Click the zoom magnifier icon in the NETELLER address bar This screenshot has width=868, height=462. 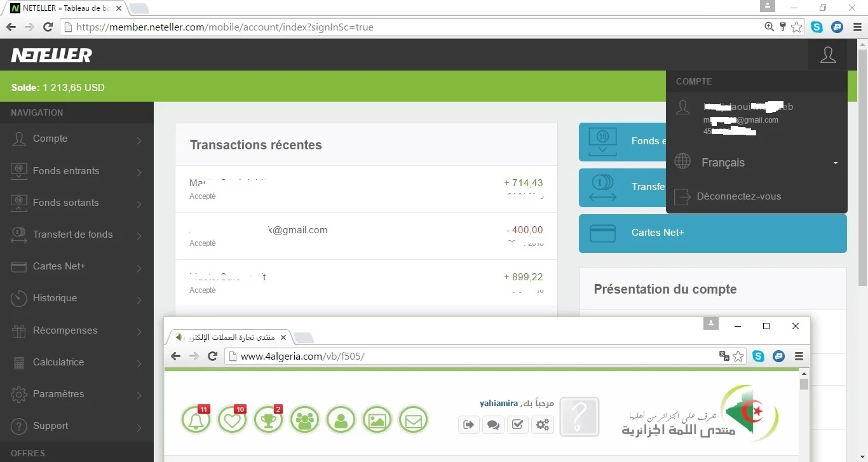(x=770, y=27)
